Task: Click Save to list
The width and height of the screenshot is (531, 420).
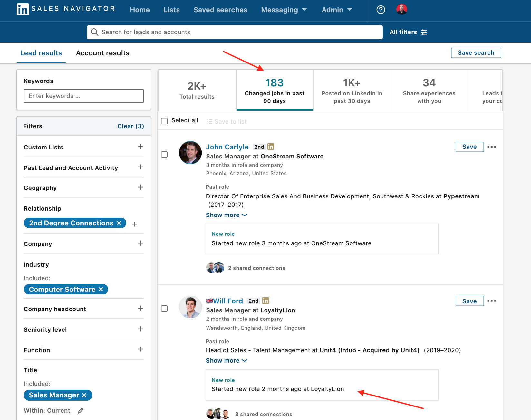Action: [227, 121]
